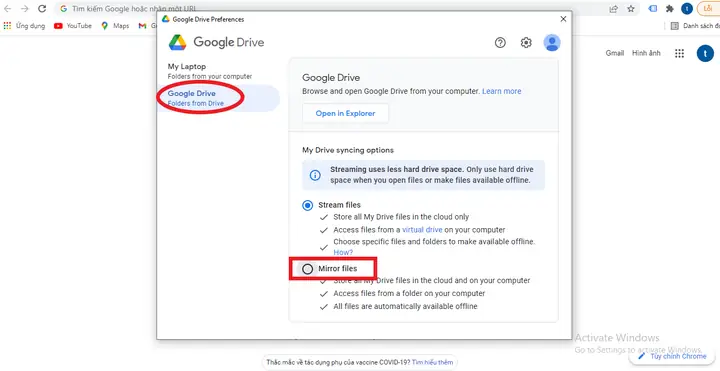Open the Gmail bookmark icon in bookmarks bar
Viewport: 720px width, 371px height.
pos(142,26)
